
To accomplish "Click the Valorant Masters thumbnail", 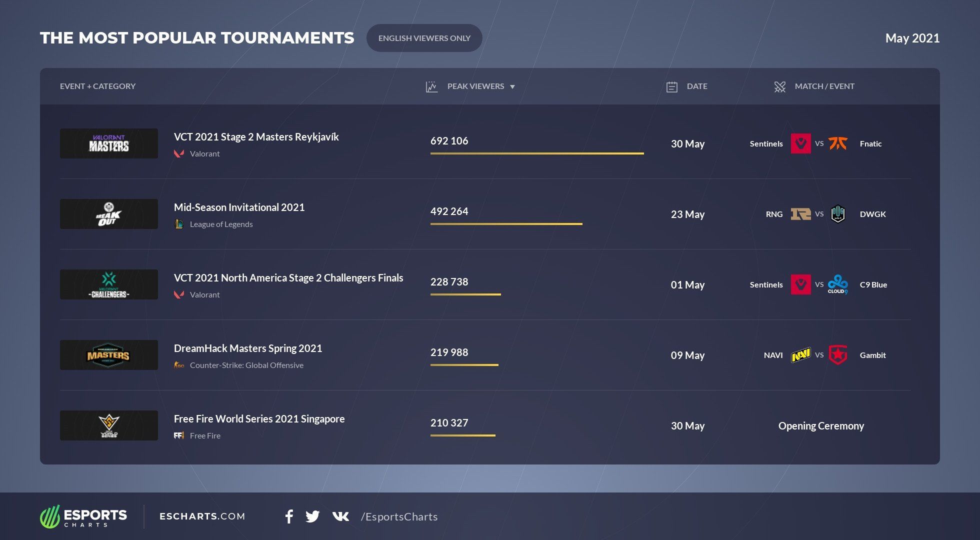I will [109, 143].
